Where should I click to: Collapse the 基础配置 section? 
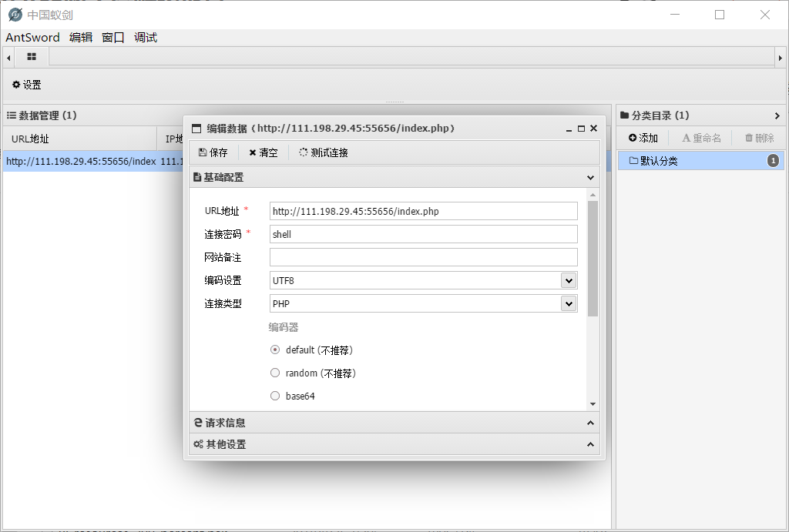[x=590, y=178]
